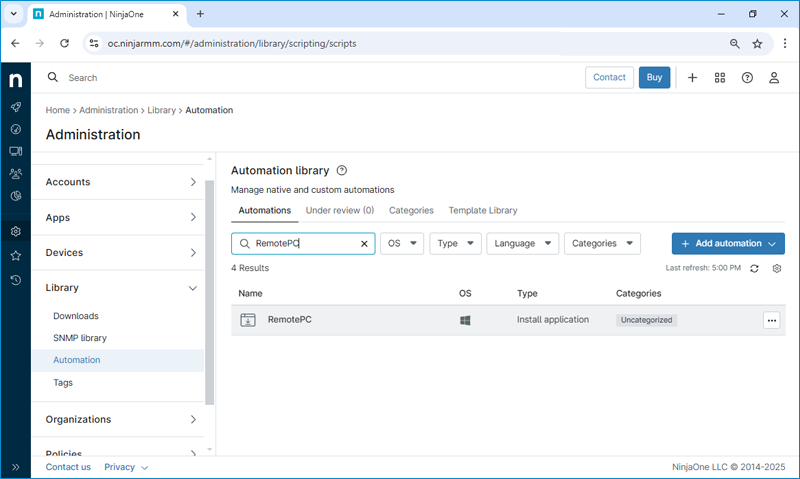The width and height of the screenshot is (800, 479).
Task: Click the rocket Get Started icon in sidebar
Action: [15, 107]
